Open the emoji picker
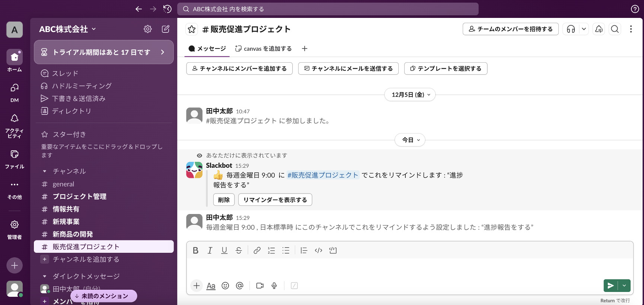Screen dimensions: 644x305 click(225, 286)
